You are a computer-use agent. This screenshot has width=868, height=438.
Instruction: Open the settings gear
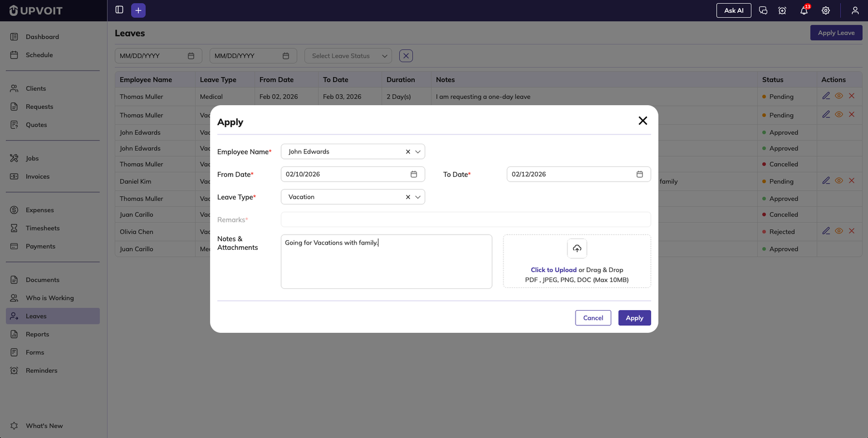[826, 10]
